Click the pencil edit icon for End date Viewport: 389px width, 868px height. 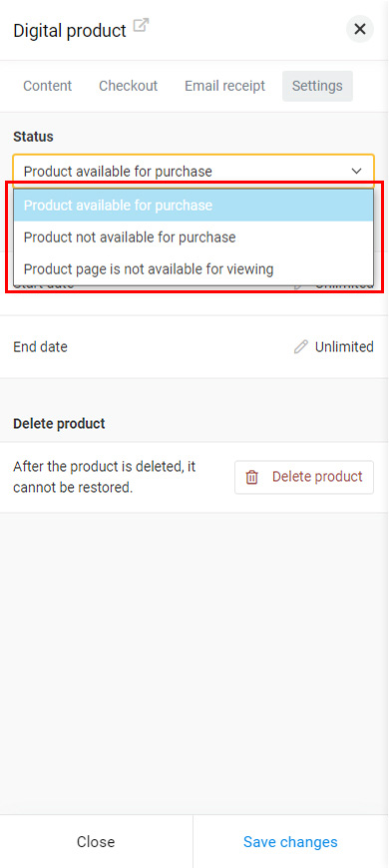point(300,347)
